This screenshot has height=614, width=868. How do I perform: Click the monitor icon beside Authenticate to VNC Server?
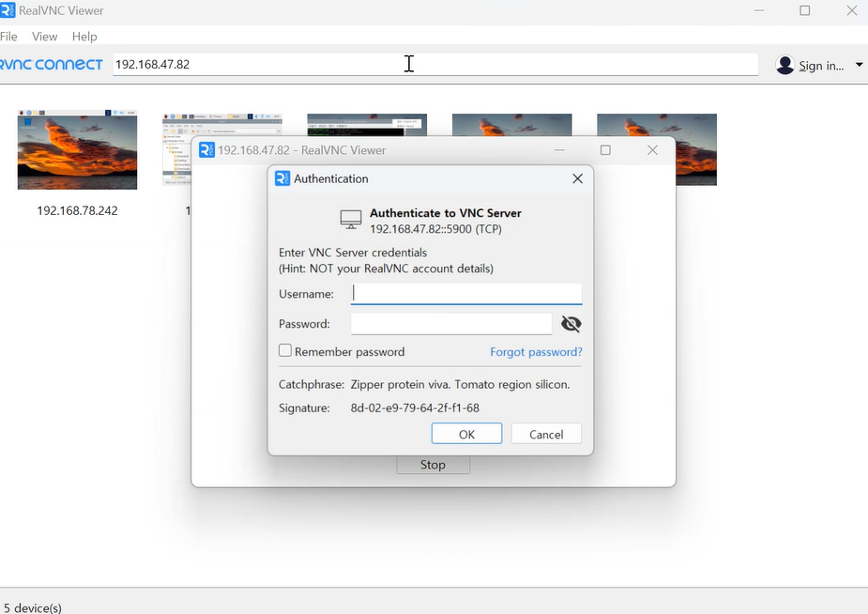(x=351, y=220)
